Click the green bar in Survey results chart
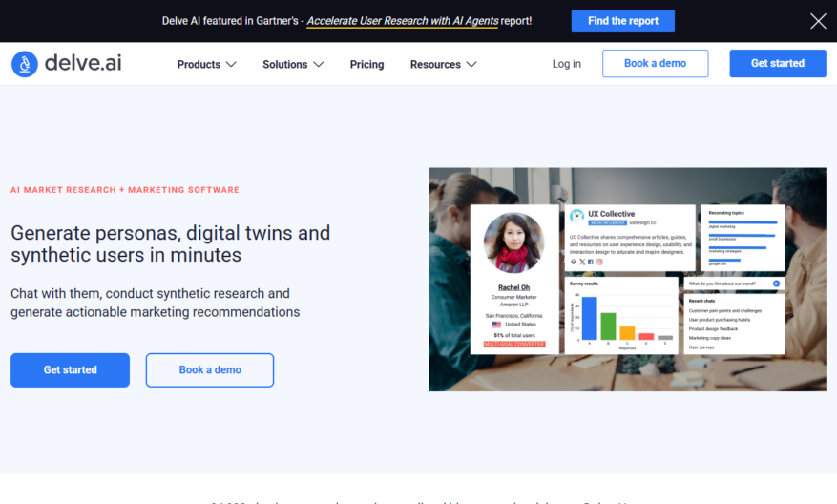837x504 pixels. 608,326
